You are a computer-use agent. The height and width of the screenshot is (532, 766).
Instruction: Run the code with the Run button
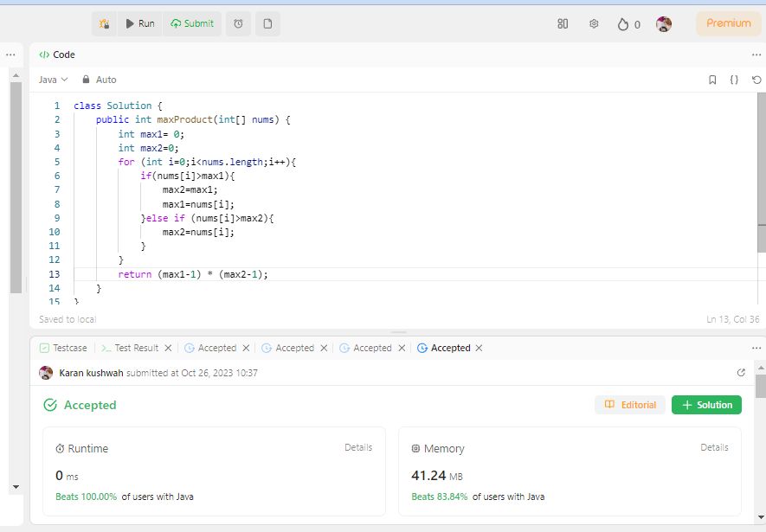(140, 24)
